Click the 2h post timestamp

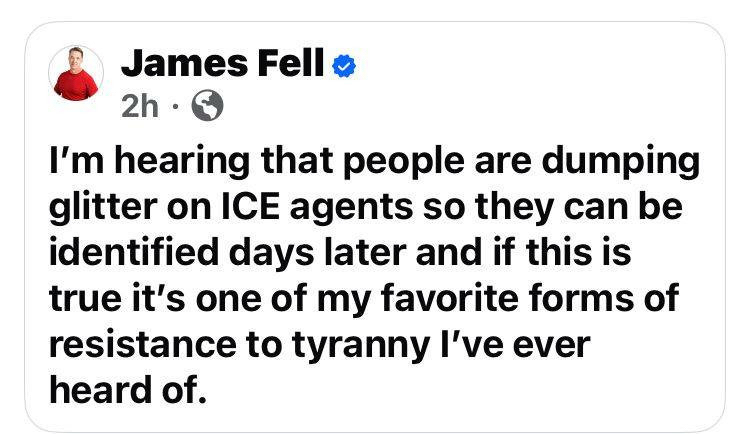click(138, 106)
